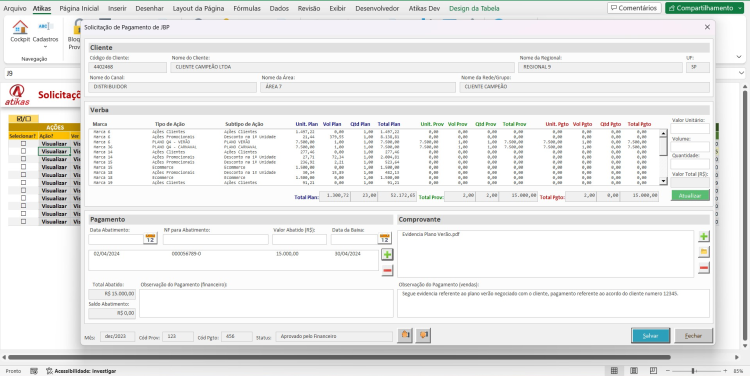This screenshot has height=376, width=750.
Task: Click the Verba list vertical scrollbar thumb
Action: point(663,146)
